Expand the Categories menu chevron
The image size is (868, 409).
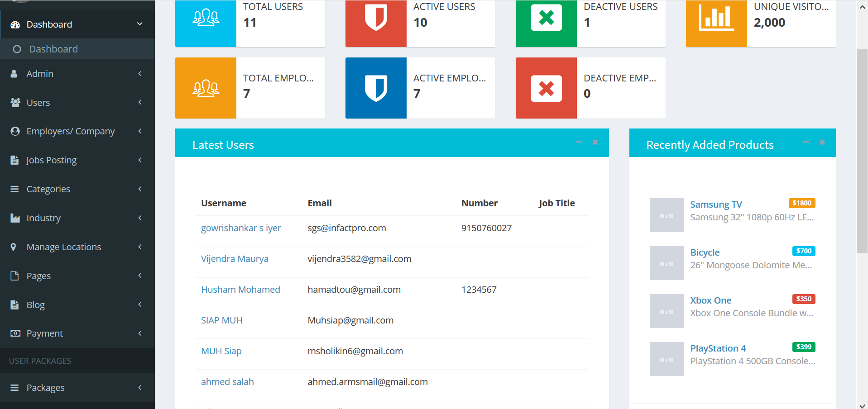(140, 189)
